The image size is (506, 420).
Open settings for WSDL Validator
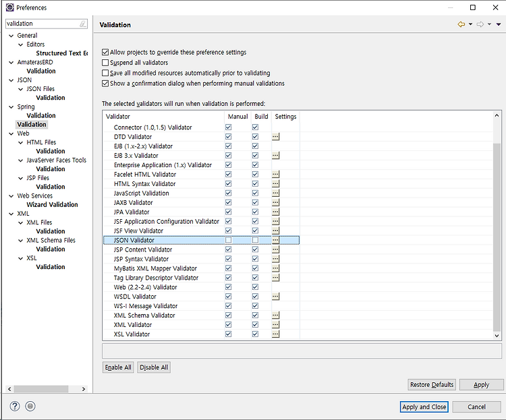275,296
